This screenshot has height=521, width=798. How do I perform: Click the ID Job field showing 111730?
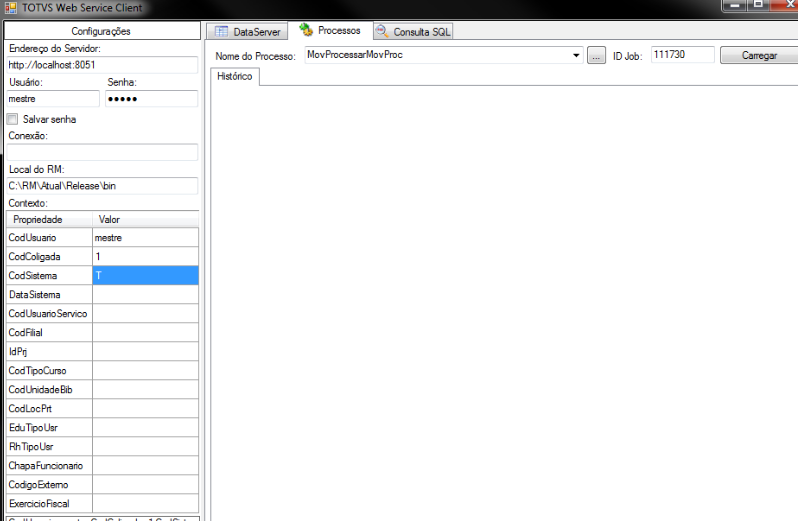(x=682, y=54)
